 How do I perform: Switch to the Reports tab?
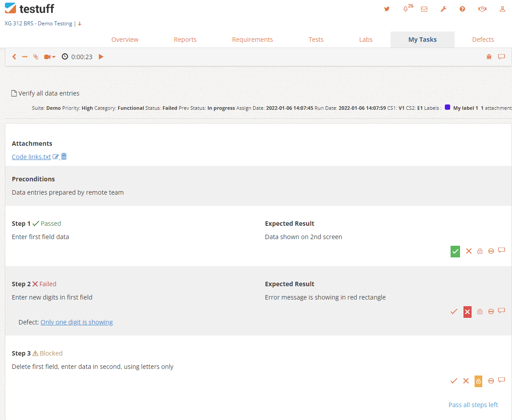[185, 40]
